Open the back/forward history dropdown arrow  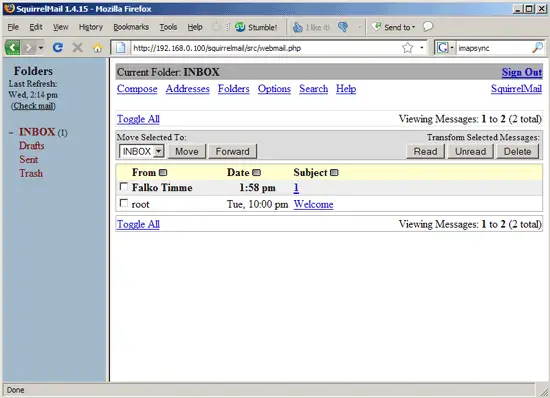pyautogui.click(x=41, y=47)
